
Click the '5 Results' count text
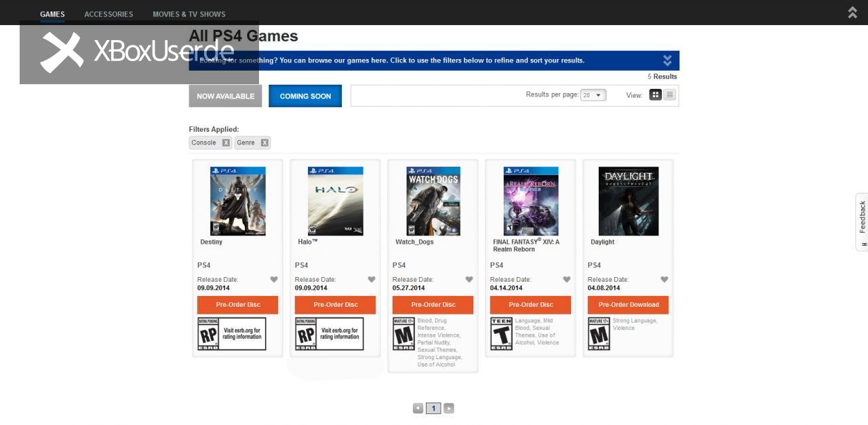[662, 77]
